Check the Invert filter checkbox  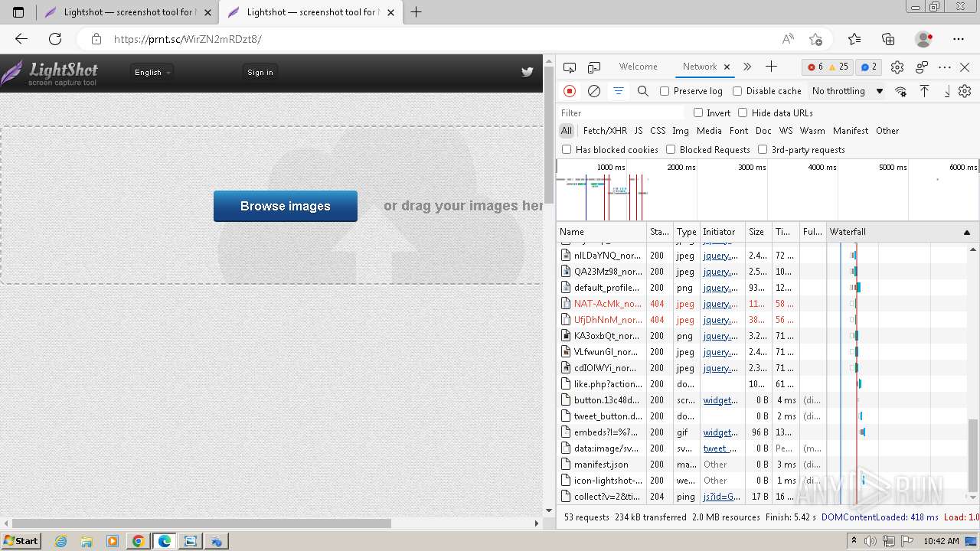click(698, 112)
